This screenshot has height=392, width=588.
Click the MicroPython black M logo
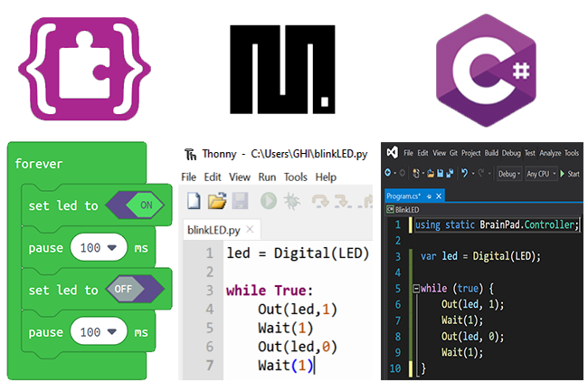(282, 70)
